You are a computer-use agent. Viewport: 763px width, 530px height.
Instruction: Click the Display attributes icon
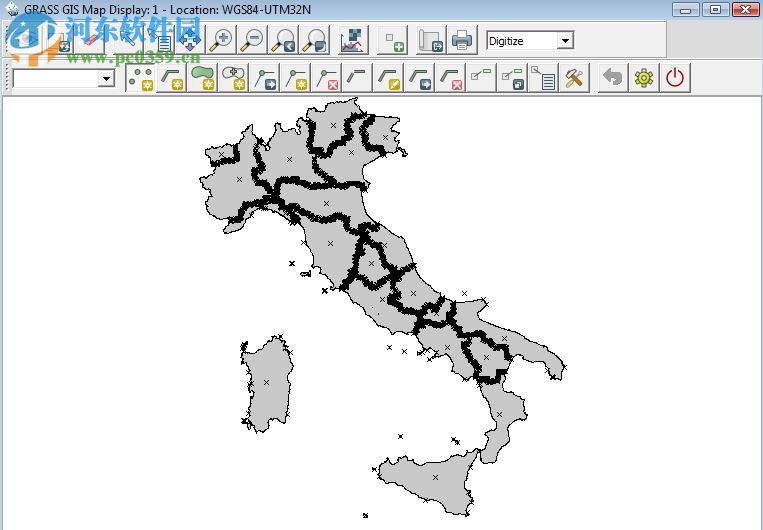543,78
